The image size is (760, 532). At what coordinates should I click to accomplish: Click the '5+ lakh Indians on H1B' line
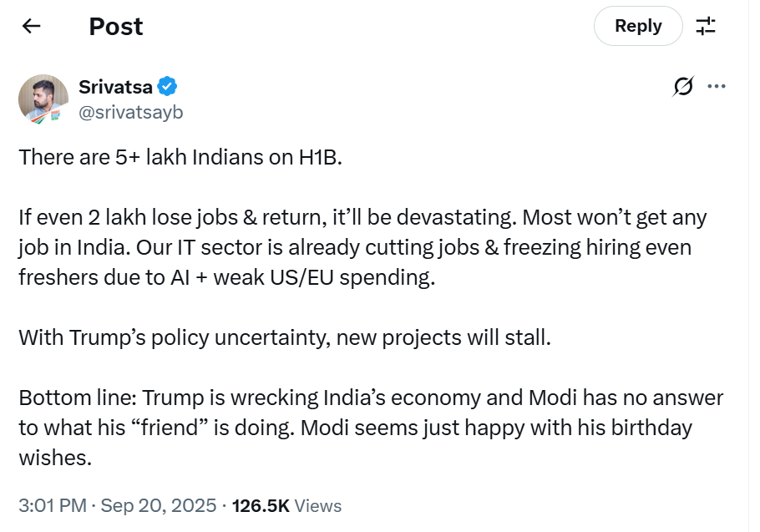pos(180,157)
